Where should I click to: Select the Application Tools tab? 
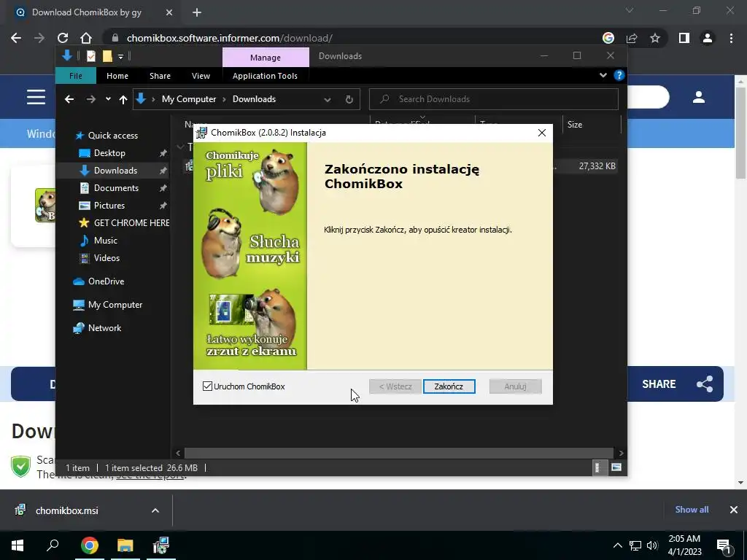265,76
